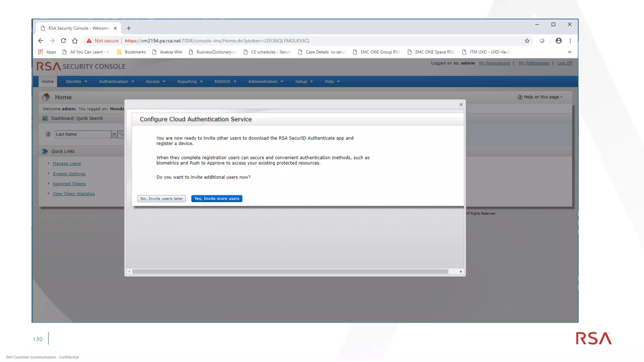Image resolution: width=644 pixels, height=362 pixels.
Task: Click the extension icon beside the star
Action: (x=542, y=41)
